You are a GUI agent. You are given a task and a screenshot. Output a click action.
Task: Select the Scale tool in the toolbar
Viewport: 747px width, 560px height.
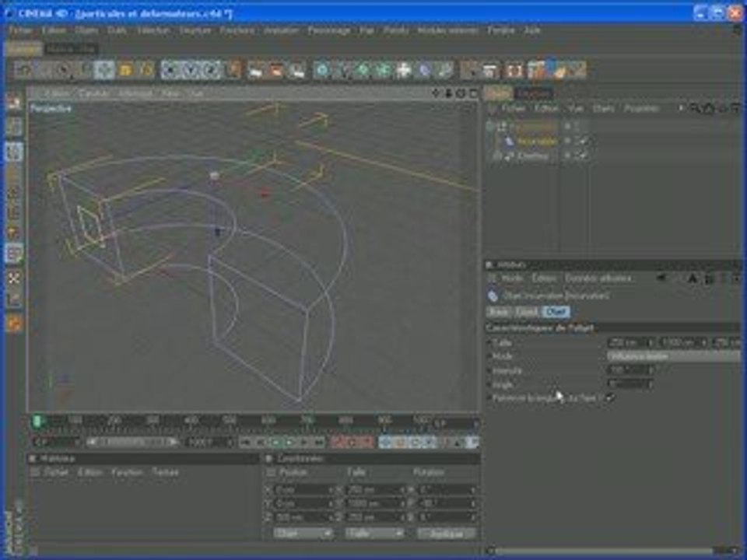(x=124, y=70)
